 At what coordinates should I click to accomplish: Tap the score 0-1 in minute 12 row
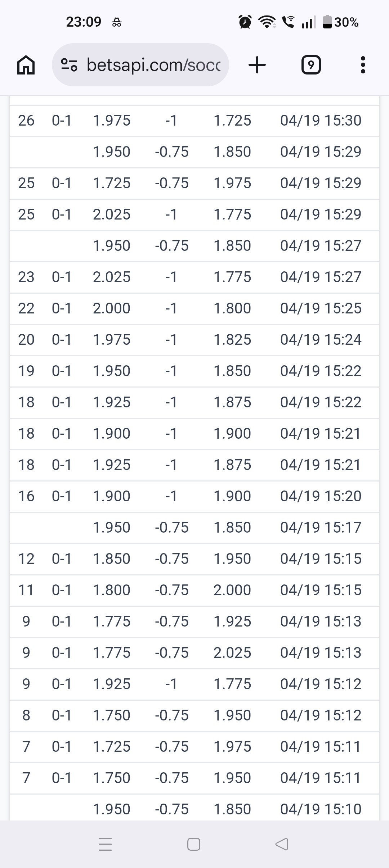62,559
